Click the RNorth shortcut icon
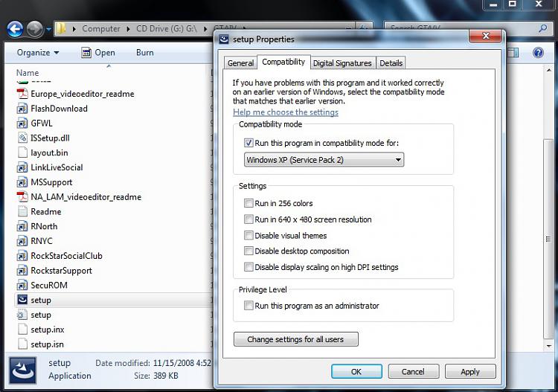This screenshot has height=392, width=558. 22,226
